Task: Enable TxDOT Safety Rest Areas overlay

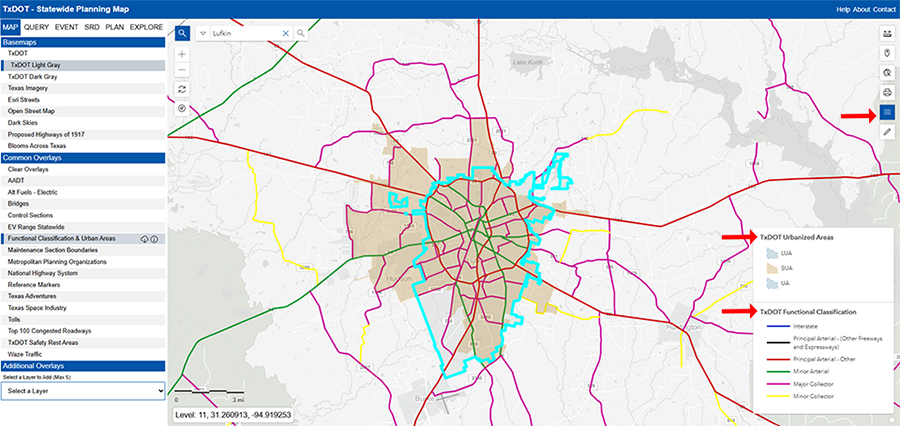Action: coord(83,343)
